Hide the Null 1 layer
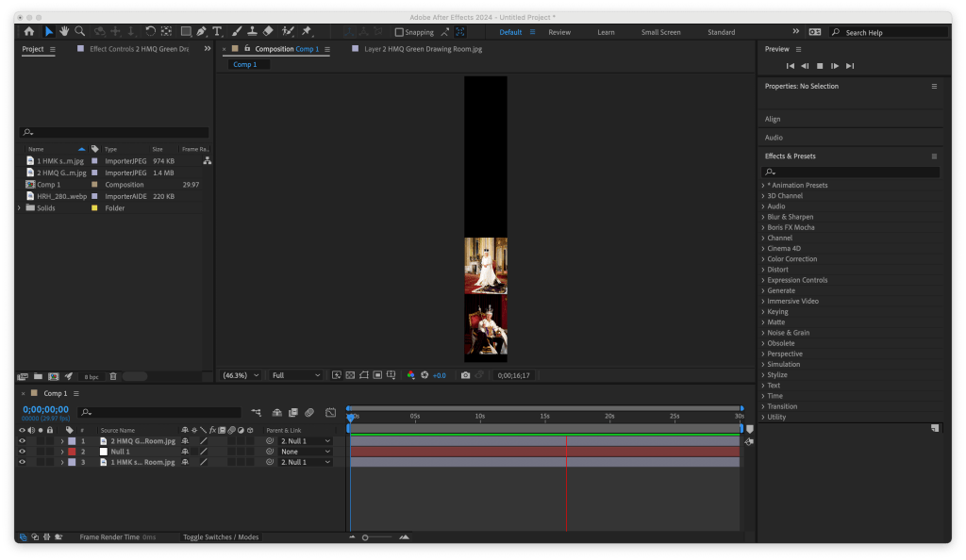The height and width of the screenshot is (560, 966). [22, 452]
